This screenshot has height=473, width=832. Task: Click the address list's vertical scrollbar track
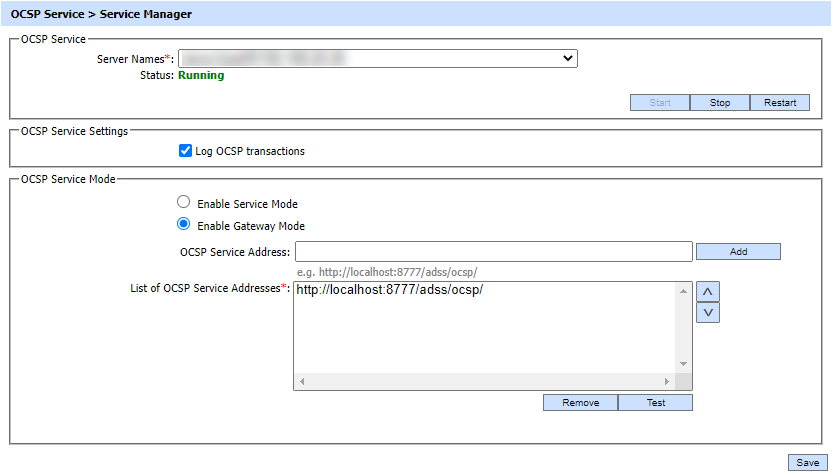point(684,328)
